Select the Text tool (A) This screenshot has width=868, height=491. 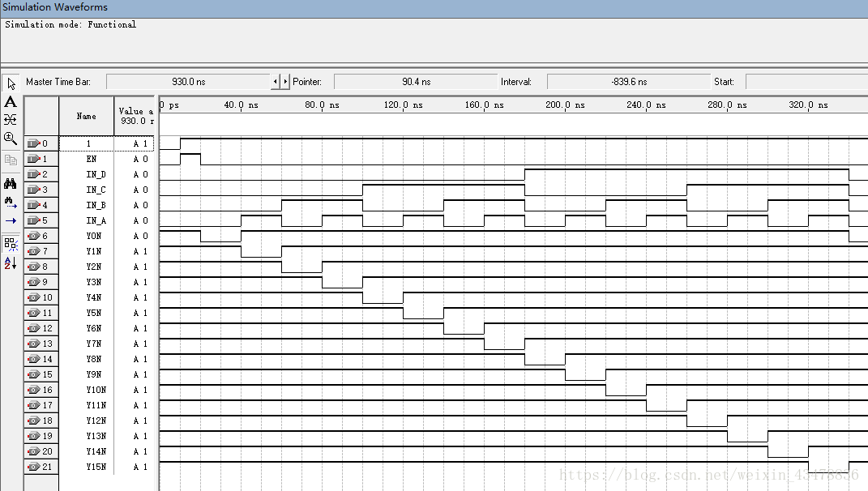click(x=11, y=102)
